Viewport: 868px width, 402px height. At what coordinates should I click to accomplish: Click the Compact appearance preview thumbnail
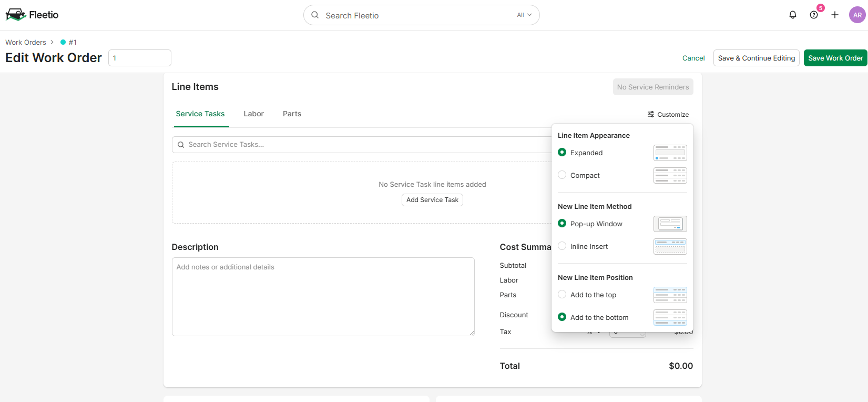point(670,175)
